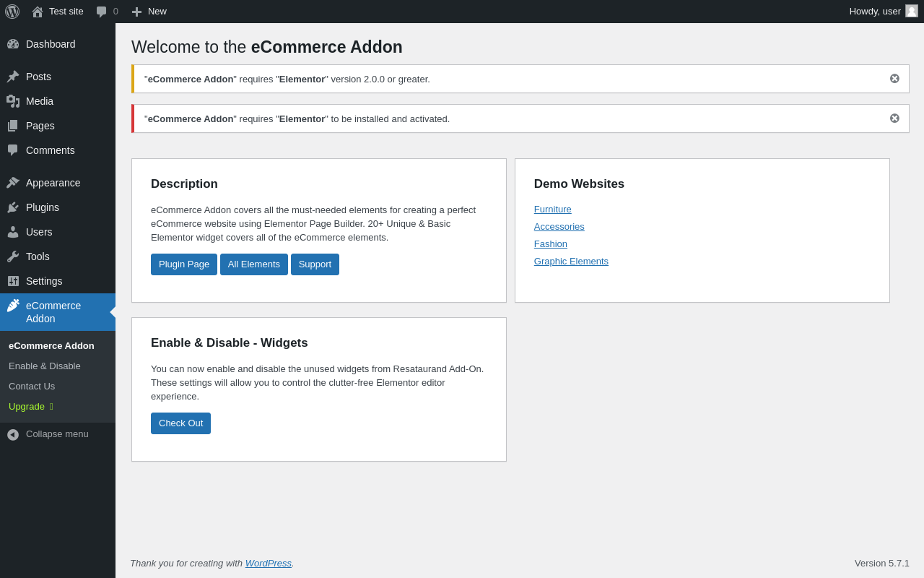The width and height of the screenshot is (924, 578).
Task: Click the Posts pushpin icon
Action: pyautogui.click(x=13, y=77)
